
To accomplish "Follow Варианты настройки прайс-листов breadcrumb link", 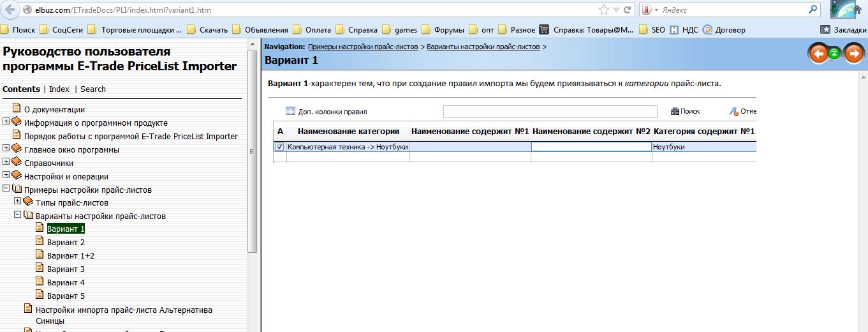I will pyautogui.click(x=483, y=47).
